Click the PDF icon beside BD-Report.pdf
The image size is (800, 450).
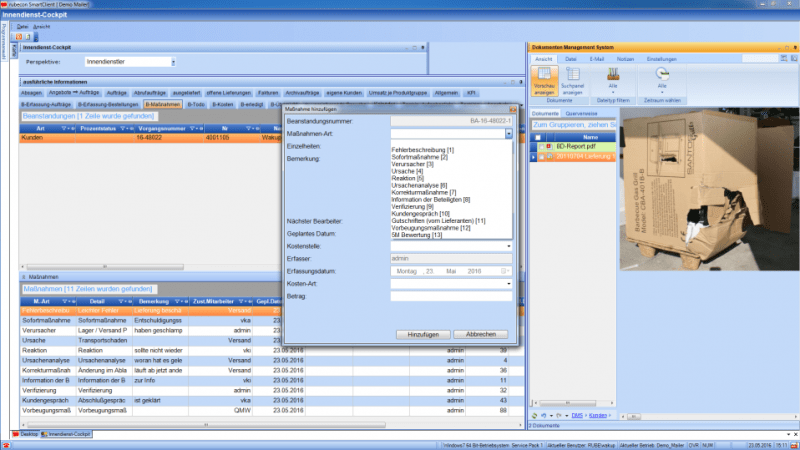pyautogui.click(x=549, y=146)
